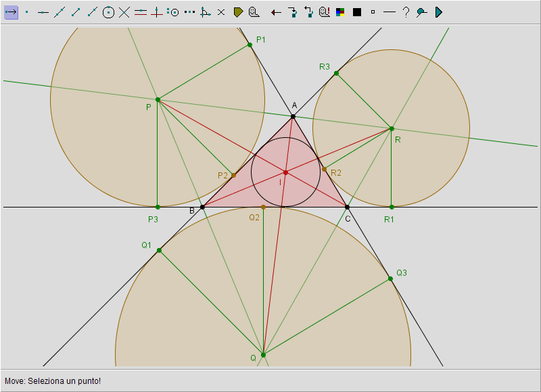Select the point-on-object tool

pyautogui.click(x=43, y=12)
